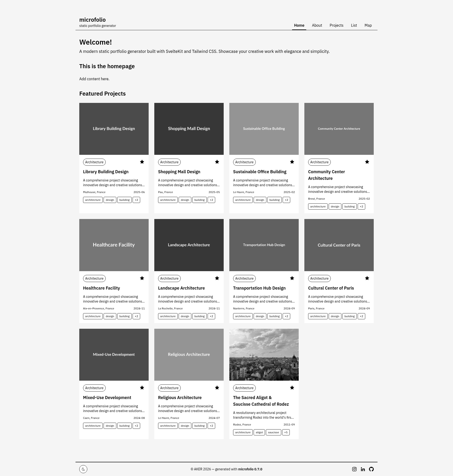453x476 pixels.
Task: Click design tag on Shopping Mall Design card
Action: click(185, 200)
